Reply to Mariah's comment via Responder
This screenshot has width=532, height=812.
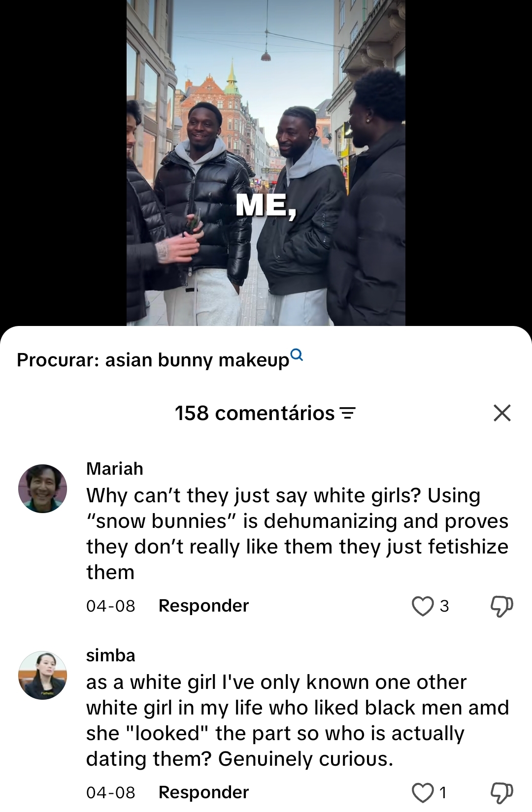[x=203, y=606]
